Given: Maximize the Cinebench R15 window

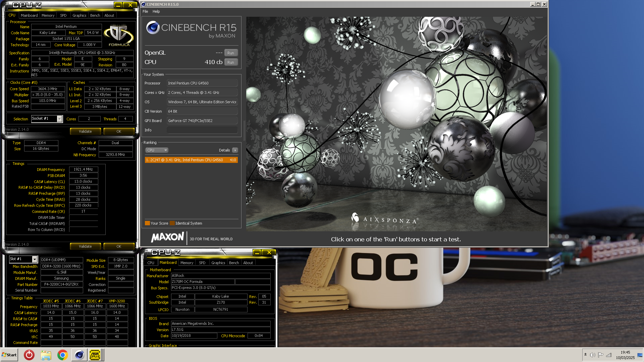Looking at the screenshot, I should (x=538, y=4).
